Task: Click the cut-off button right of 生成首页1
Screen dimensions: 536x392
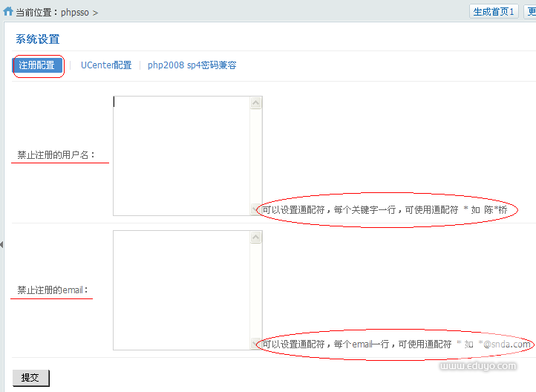Action: coord(530,12)
